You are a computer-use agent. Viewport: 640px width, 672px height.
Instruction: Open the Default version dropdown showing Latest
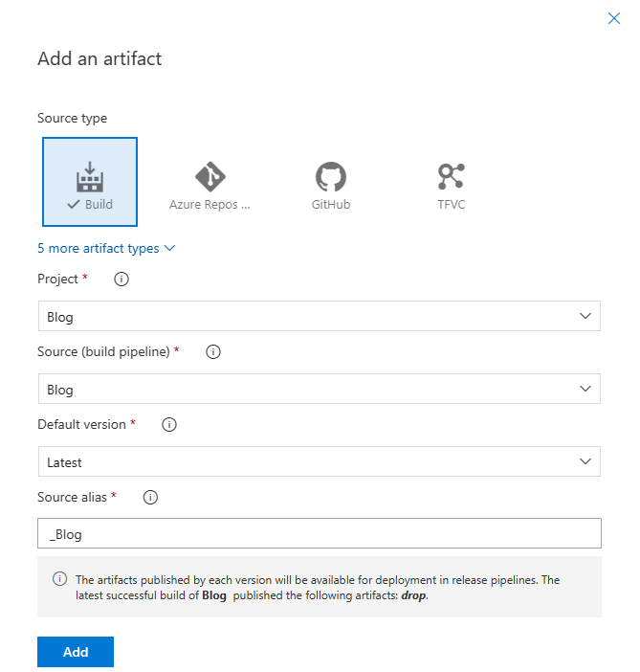[x=319, y=462]
